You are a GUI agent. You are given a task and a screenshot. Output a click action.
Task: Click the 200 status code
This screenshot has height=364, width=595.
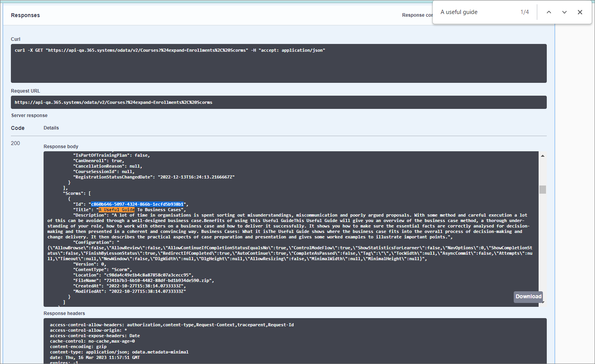pyautogui.click(x=16, y=143)
